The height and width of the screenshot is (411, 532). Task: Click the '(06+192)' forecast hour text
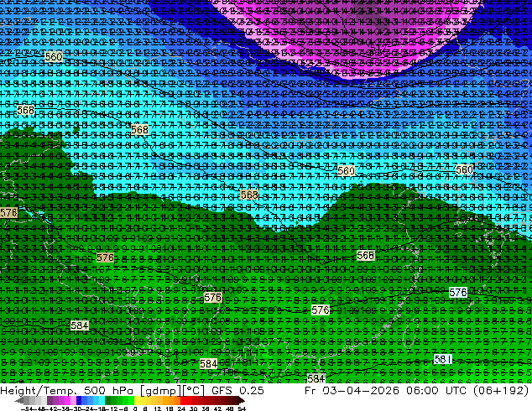(501, 390)
